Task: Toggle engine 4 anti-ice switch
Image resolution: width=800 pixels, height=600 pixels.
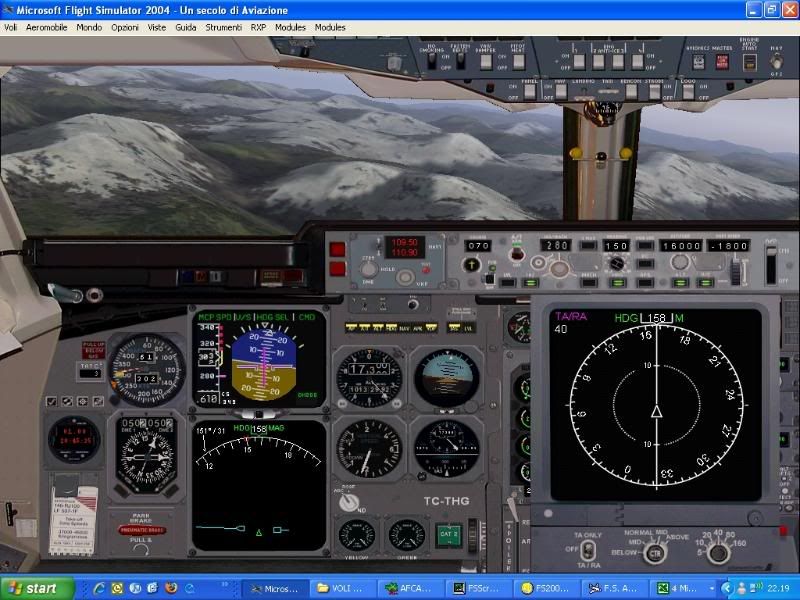Action: [x=637, y=62]
